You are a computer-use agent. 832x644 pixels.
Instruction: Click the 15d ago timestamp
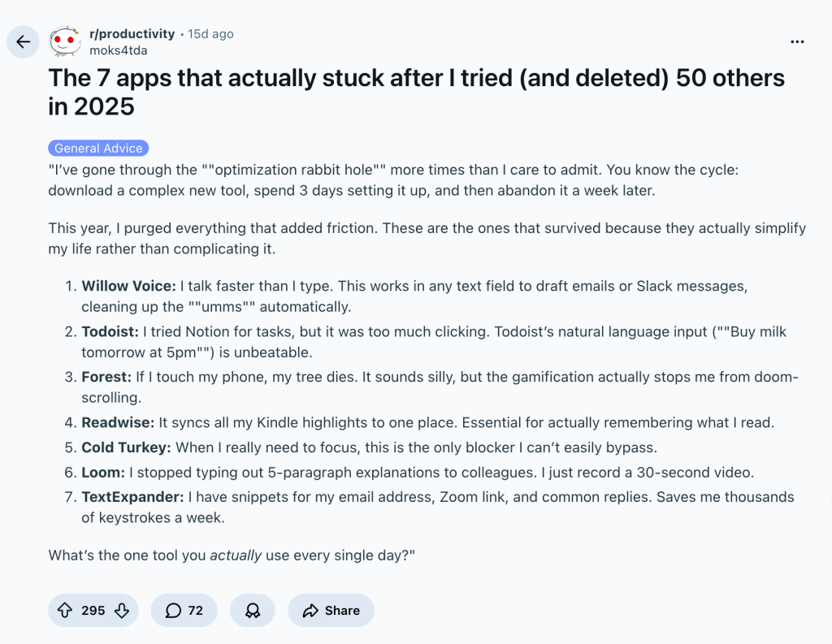point(210,33)
